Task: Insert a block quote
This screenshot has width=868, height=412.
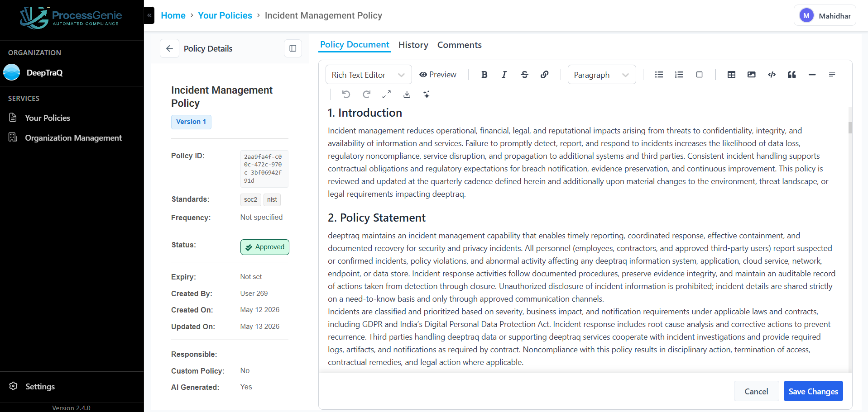Action: pos(791,75)
